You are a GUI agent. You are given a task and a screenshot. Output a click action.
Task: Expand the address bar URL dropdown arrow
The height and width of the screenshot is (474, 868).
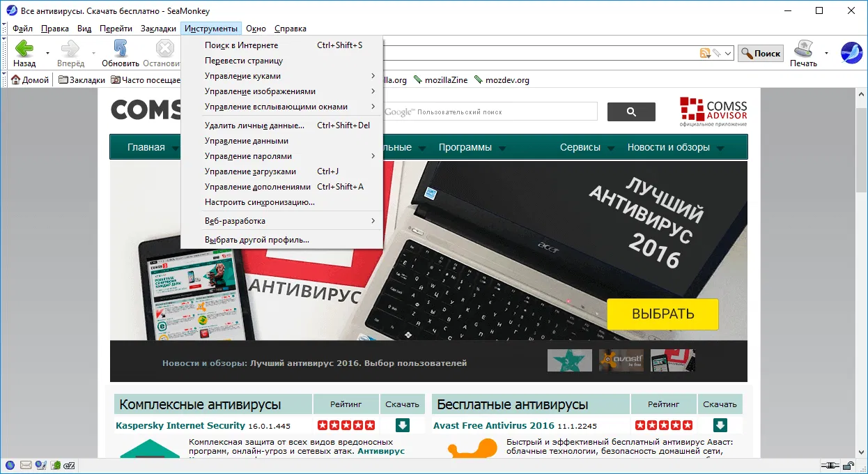pos(728,53)
